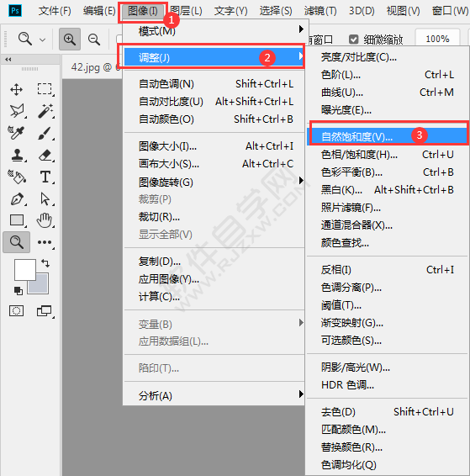This screenshot has height=476, width=470.
Task: Click the 100% zoom button
Action: pos(437,39)
